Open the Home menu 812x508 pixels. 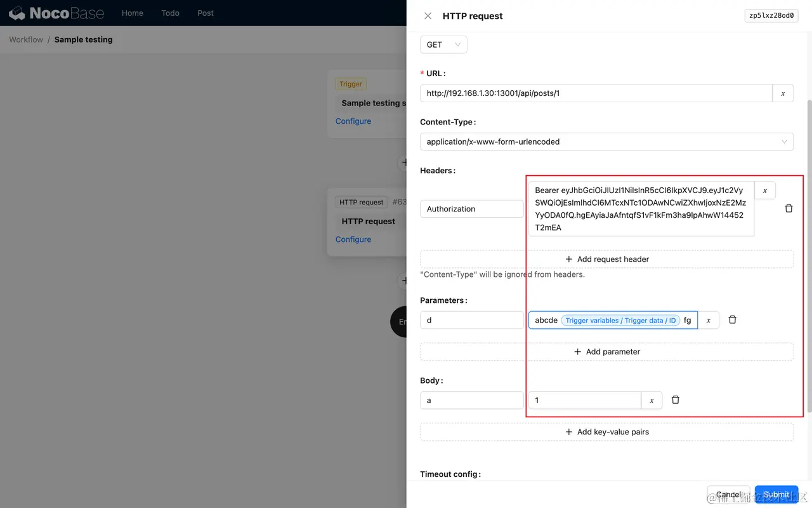[x=133, y=13]
